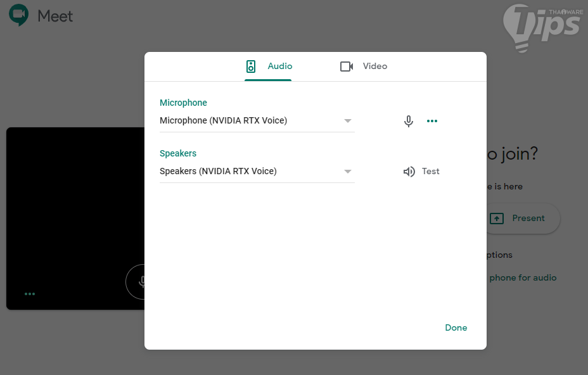Click the Present button behind the dialog
588x375 pixels.
pos(523,219)
